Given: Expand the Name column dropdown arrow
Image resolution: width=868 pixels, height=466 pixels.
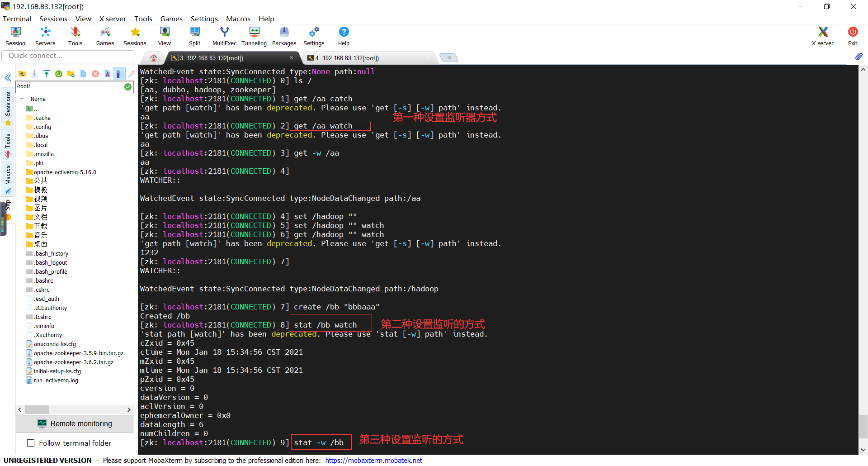Looking at the screenshot, I should click(x=22, y=99).
